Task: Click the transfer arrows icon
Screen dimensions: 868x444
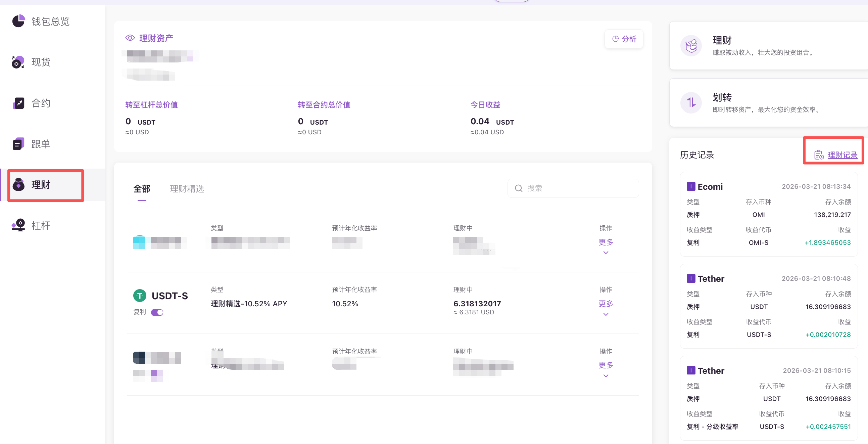Action: tap(691, 102)
